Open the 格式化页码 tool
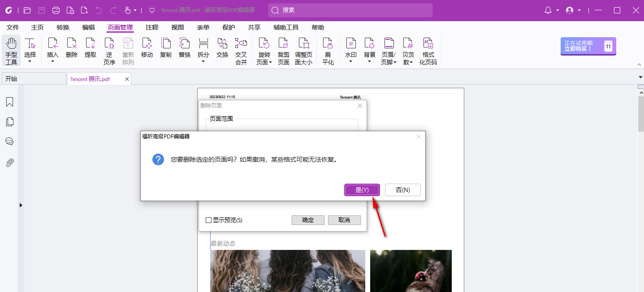The image size is (644, 292). click(x=428, y=49)
